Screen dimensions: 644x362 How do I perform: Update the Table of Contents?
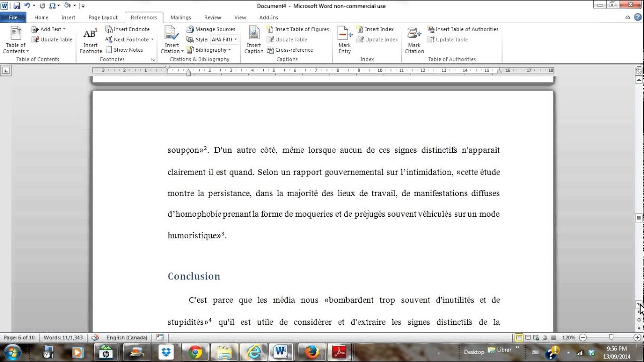52,40
